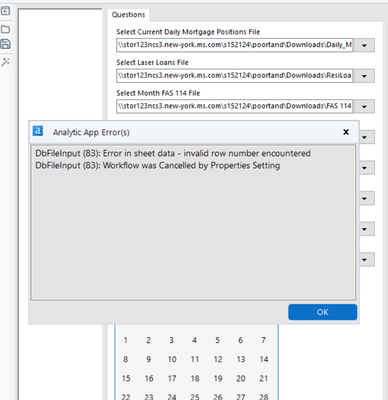Select day 8 in the calendar

point(125,359)
